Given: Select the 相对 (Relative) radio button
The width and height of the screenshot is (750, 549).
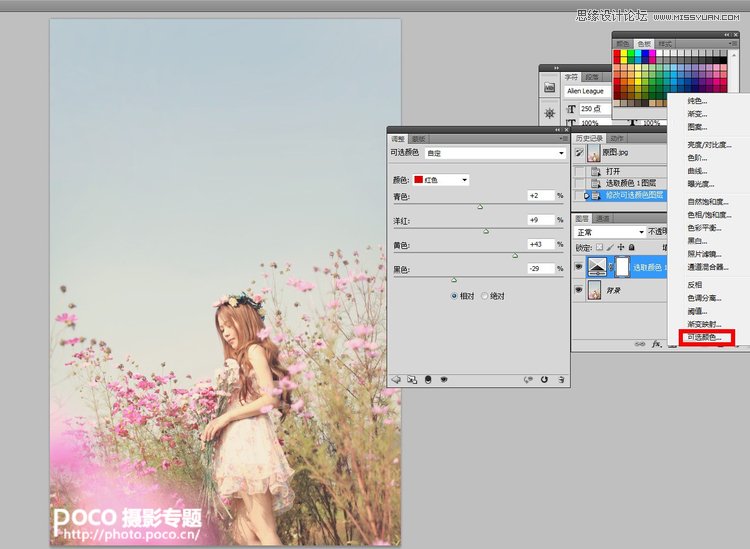Looking at the screenshot, I should click(454, 296).
